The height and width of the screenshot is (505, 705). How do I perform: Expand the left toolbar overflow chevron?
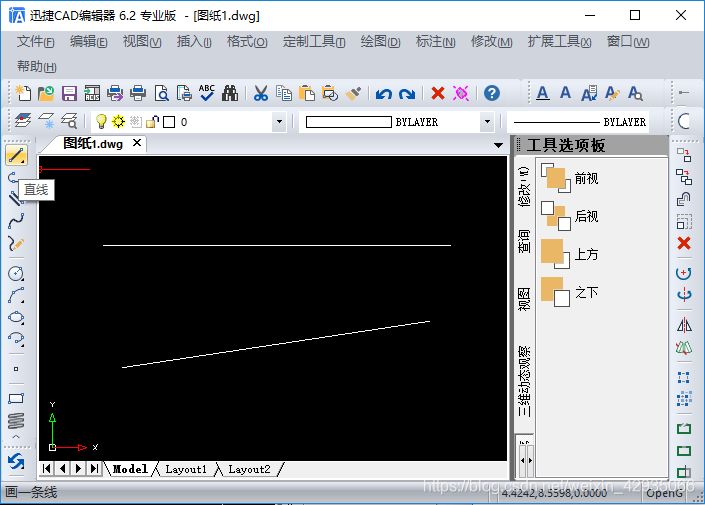point(16,437)
